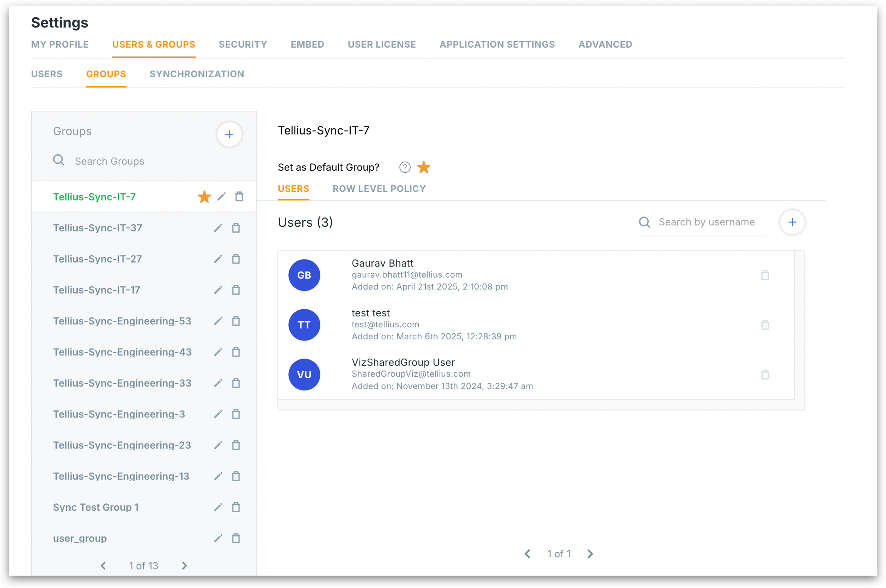Remove Gaurav Bhatt from the group
This screenshot has height=588, width=886.
[765, 275]
